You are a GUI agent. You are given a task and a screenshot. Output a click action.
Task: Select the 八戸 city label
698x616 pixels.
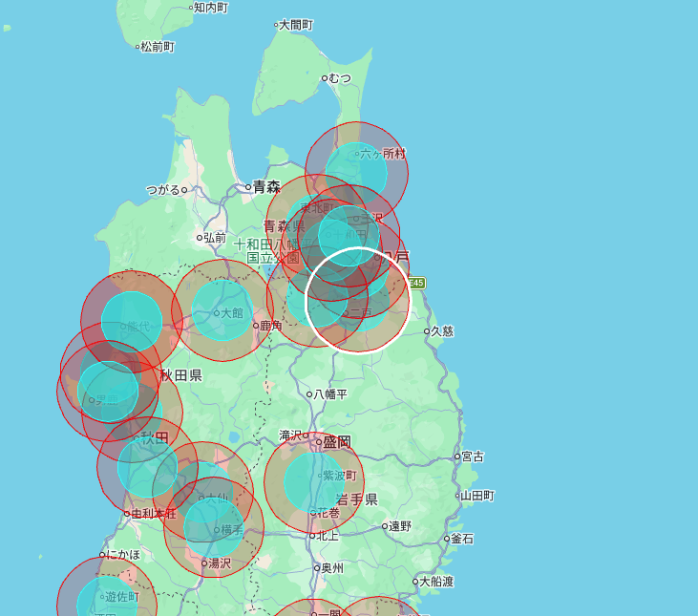[x=395, y=257]
